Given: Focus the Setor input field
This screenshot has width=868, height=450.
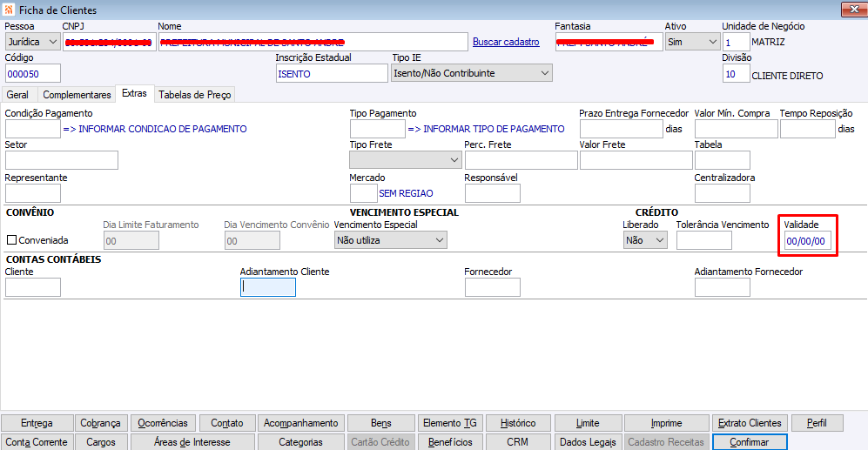Looking at the screenshot, I should tap(62, 160).
